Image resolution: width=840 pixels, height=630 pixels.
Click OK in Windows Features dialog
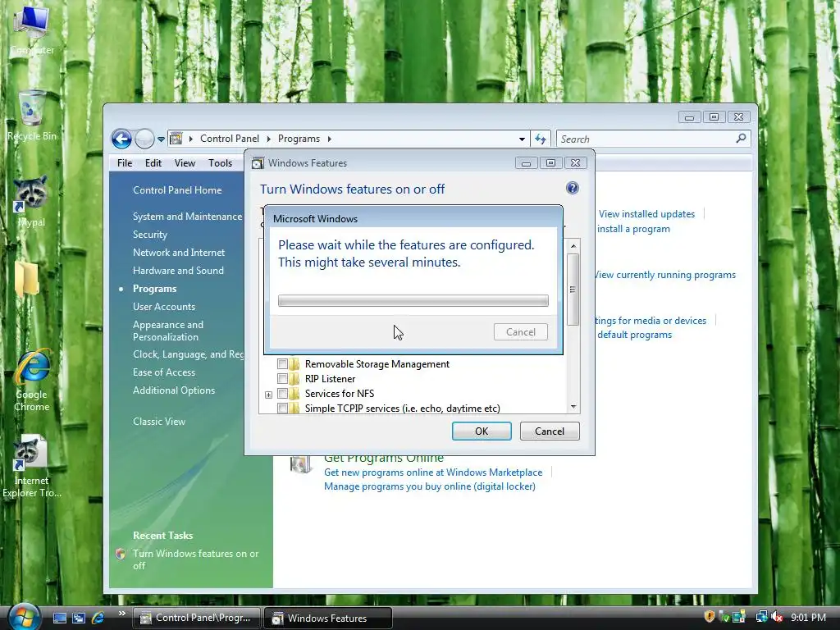(482, 431)
